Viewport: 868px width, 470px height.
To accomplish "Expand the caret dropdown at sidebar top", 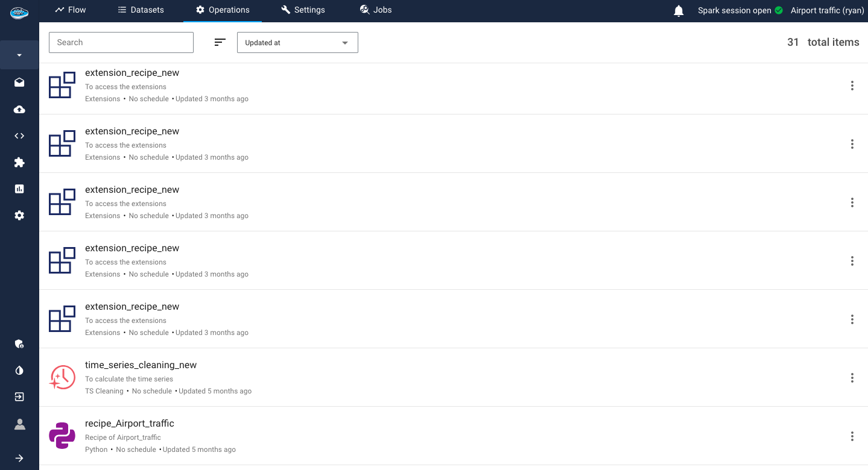I will (19, 55).
